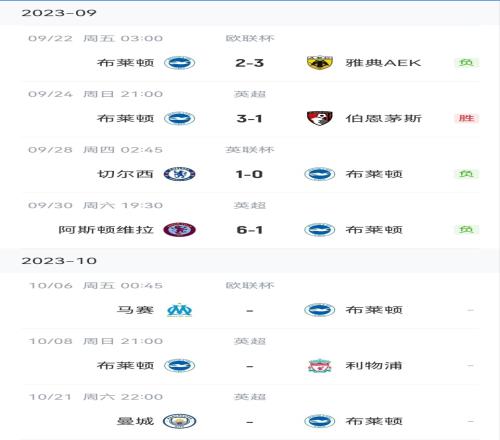Click the red 胜 result badge

point(466,118)
